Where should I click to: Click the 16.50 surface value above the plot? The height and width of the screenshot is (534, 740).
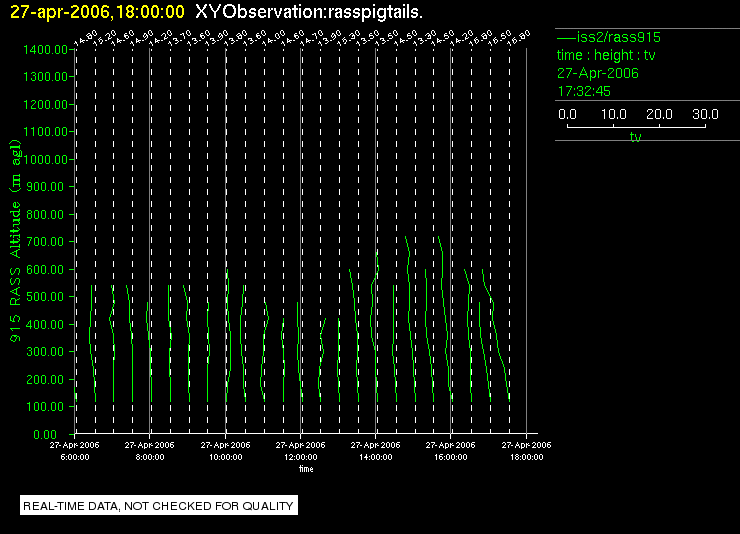500,38
